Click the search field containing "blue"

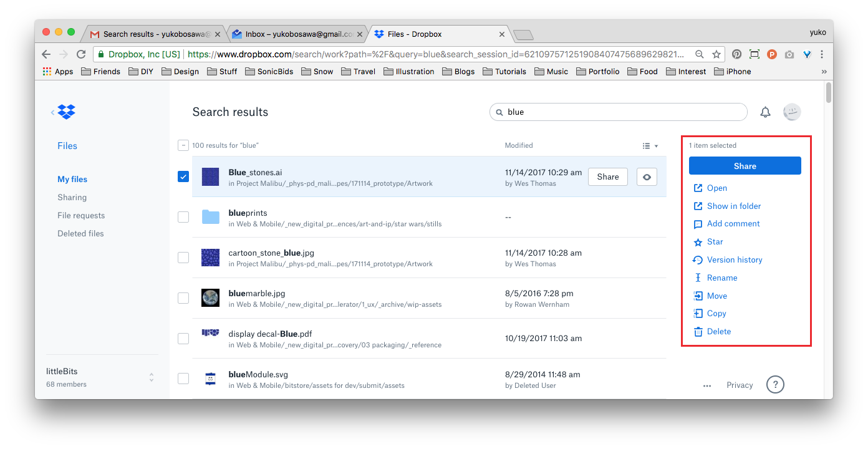618,112
